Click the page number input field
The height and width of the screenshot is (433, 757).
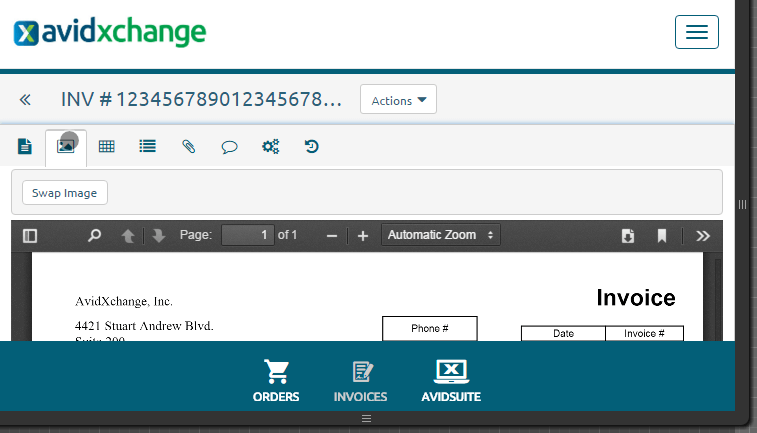click(x=248, y=235)
